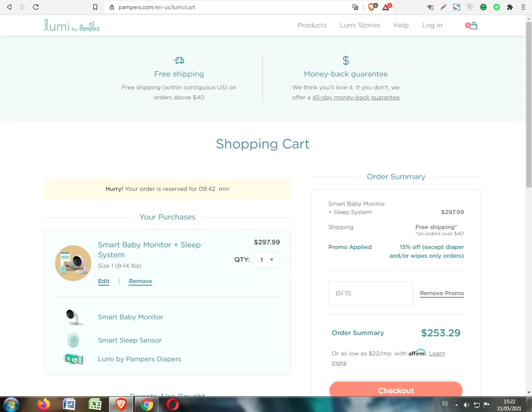Click the blue S extension icon
This screenshot has height=412, width=532.
tap(457, 7)
